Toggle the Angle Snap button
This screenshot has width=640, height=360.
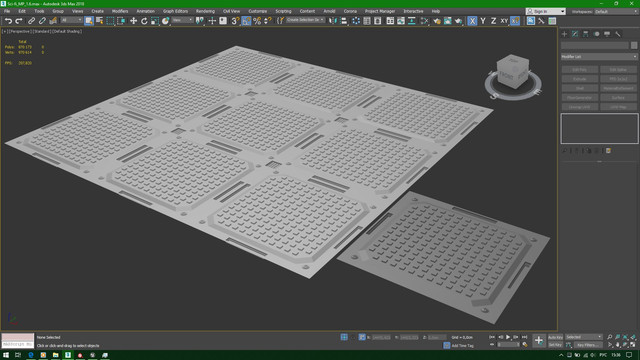(246, 21)
